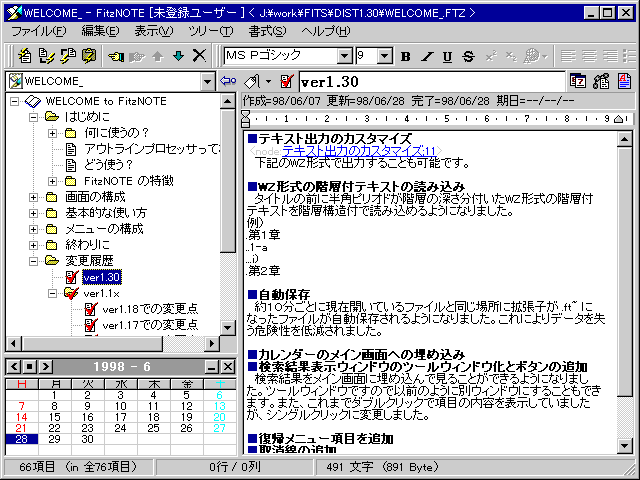Image resolution: width=640 pixels, height=480 pixels.
Task: Toggle bold formatting
Action: [x=406, y=56]
